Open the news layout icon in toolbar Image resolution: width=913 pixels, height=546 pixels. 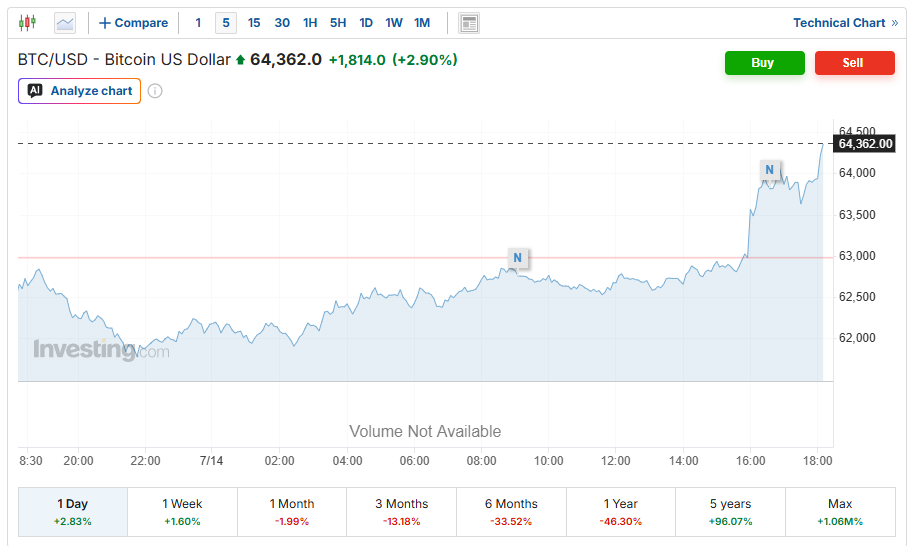469,23
